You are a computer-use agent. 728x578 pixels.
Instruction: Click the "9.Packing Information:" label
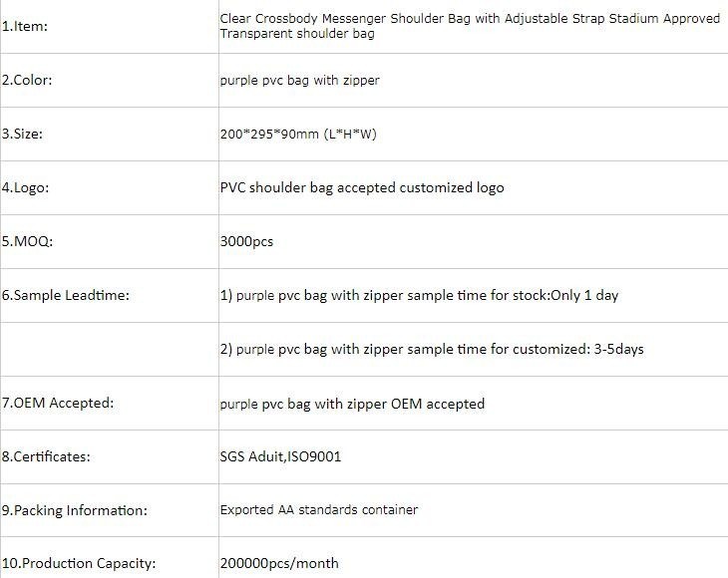click(75, 510)
